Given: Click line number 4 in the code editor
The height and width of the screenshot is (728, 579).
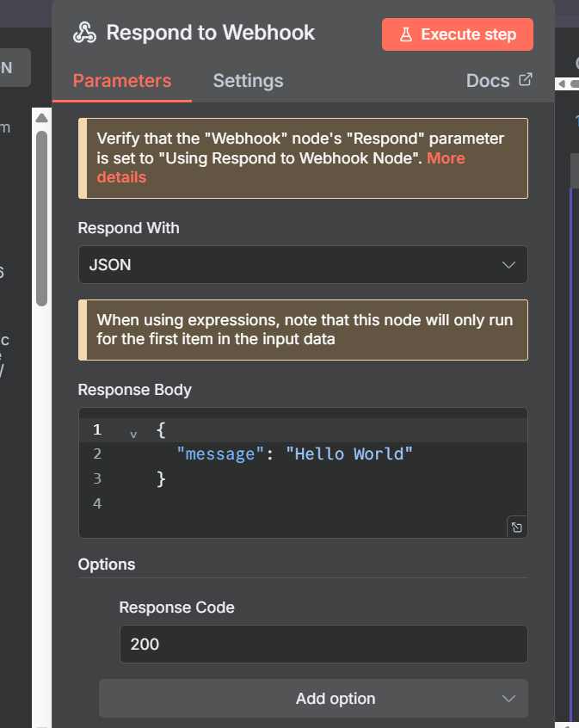Looking at the screenshot, I should [x=97, y=503].
